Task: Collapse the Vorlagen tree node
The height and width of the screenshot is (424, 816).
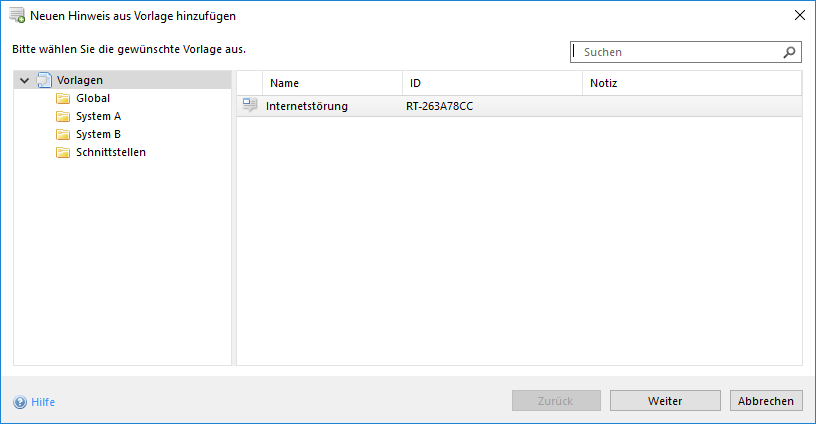Action: tap(25, 80)
